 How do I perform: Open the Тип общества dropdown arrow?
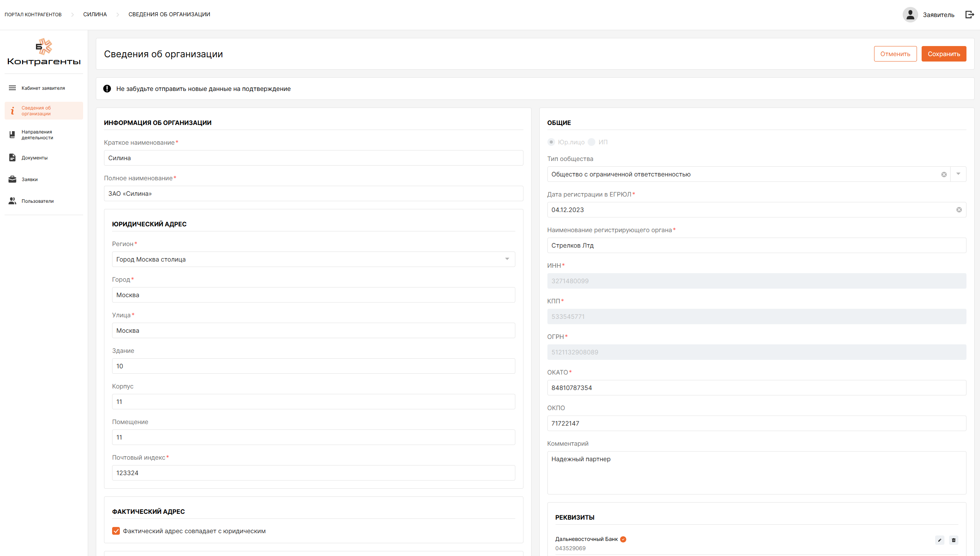click(x=958, y=174)
